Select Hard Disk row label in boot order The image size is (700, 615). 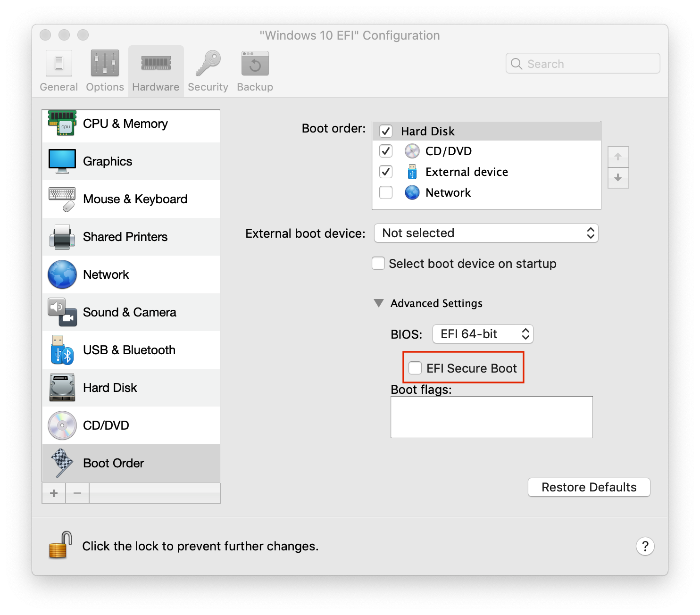click(428, 131)
